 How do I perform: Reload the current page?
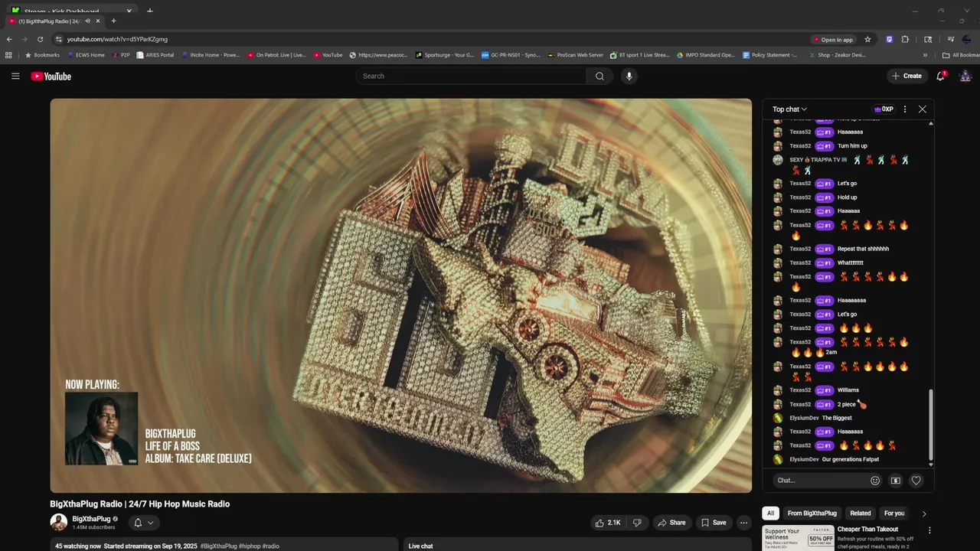pos(40,39)
